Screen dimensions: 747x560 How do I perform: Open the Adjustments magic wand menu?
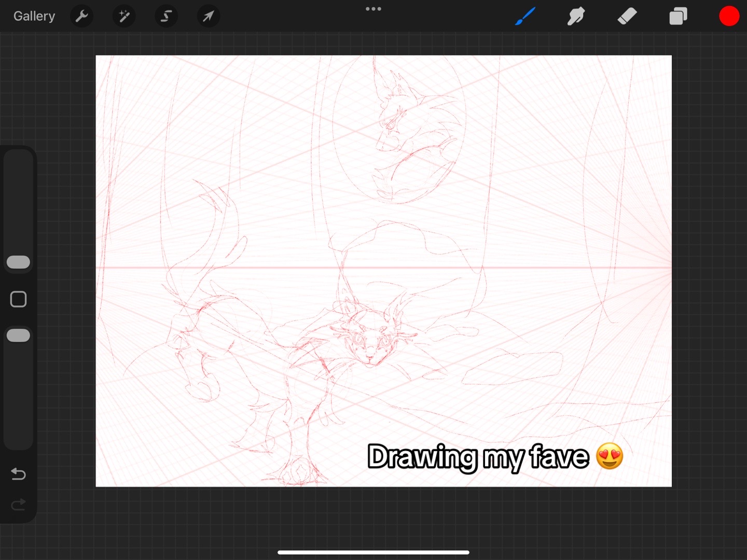click(124, 16)
